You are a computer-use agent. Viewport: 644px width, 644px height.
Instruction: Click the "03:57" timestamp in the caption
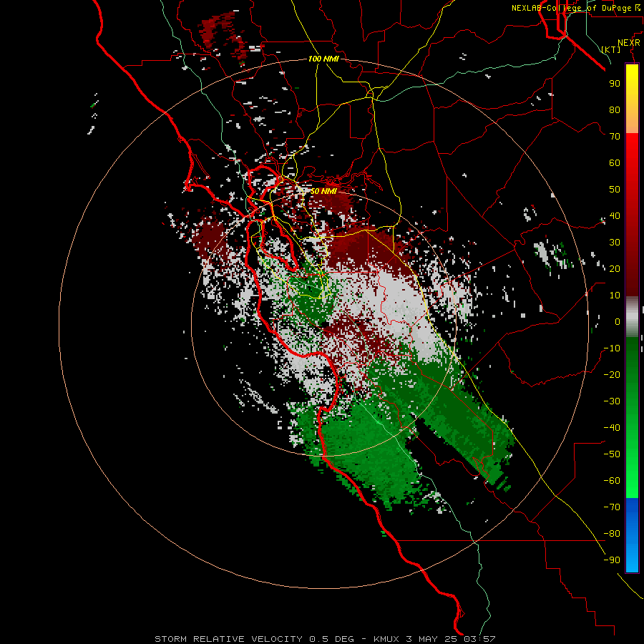coord(479,639)
